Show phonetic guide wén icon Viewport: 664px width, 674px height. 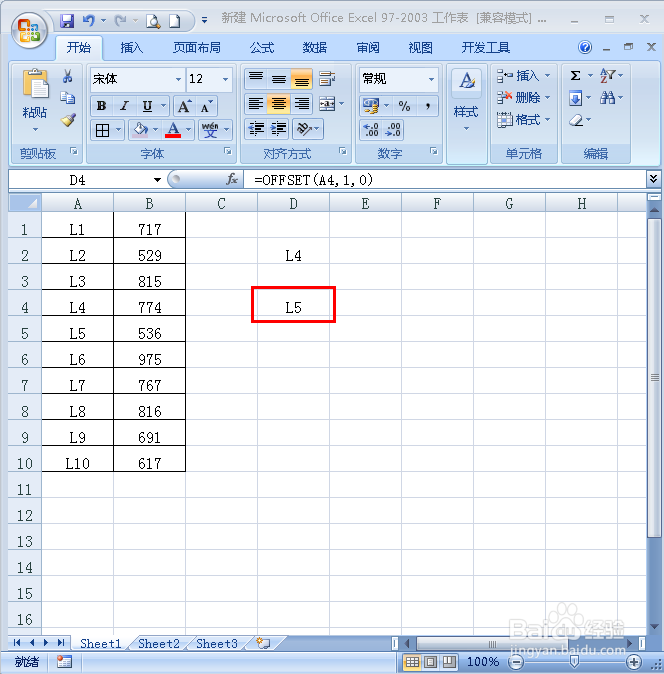click(x=210, y=130)
